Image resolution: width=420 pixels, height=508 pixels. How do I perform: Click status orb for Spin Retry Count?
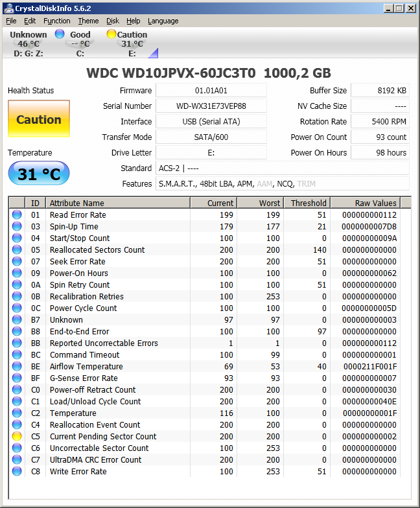pyautogui.click(x=17, y=284)
